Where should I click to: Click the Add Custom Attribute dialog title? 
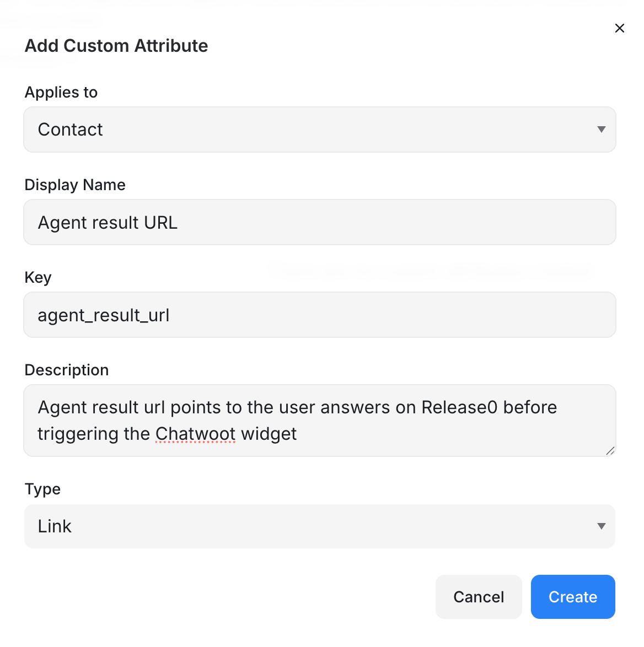(x=116, y=46)
